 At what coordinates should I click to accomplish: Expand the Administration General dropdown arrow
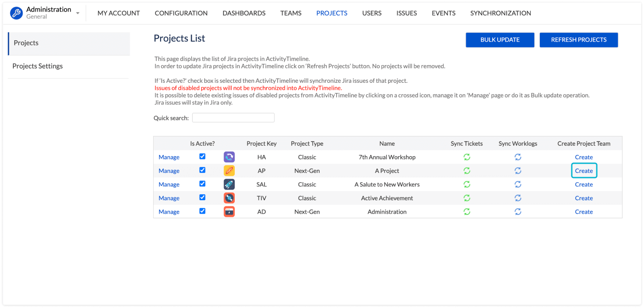[78, 13]
